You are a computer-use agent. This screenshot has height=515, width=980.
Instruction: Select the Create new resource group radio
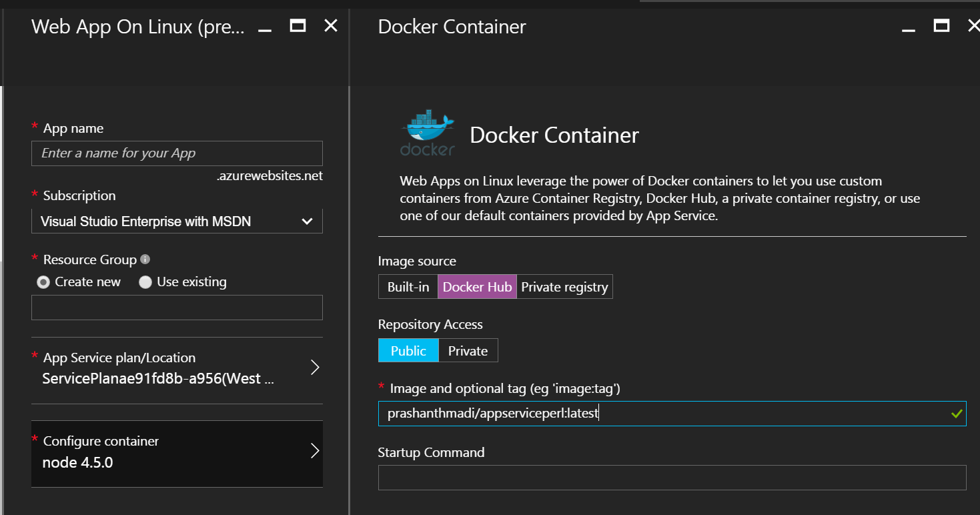43,282
